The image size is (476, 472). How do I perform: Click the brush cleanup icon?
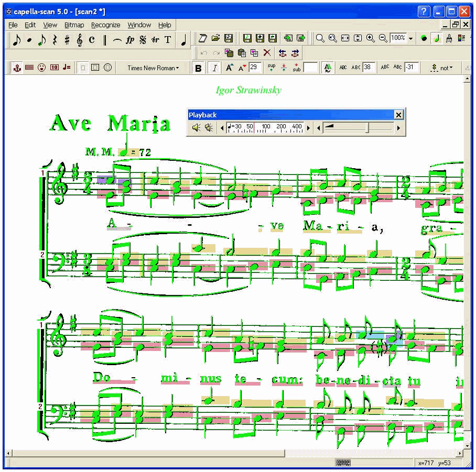[449, 38]
